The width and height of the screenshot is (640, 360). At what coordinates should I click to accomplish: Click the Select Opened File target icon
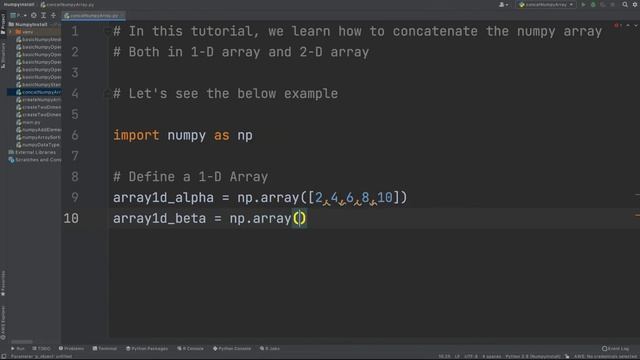[34, 15]
